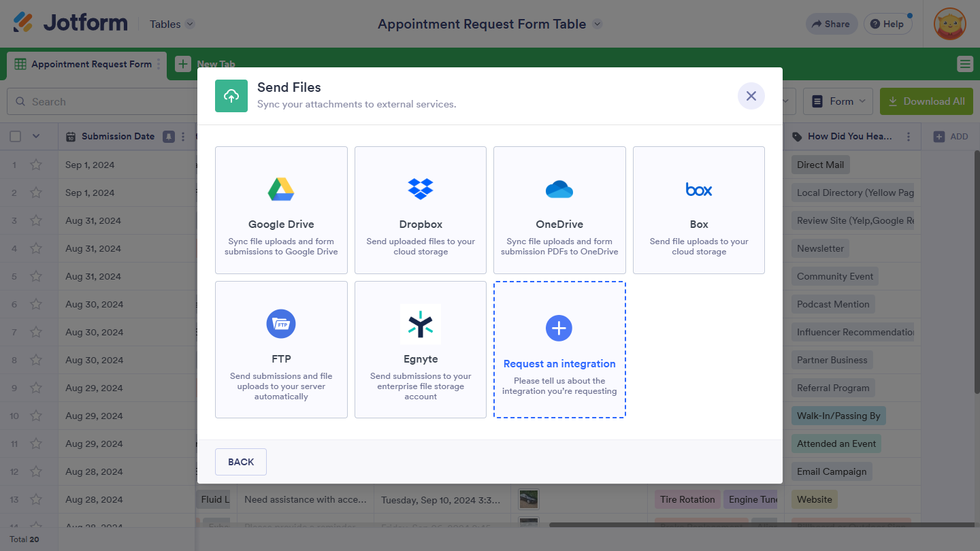Open the hamburger menu at tab bar
The image size is (980, 551).
(x=965, y=64)
